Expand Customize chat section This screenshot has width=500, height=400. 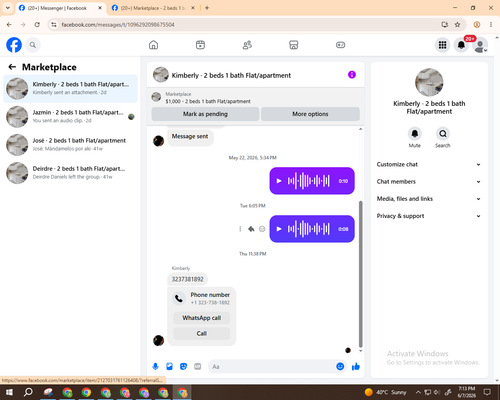[429, 164]
